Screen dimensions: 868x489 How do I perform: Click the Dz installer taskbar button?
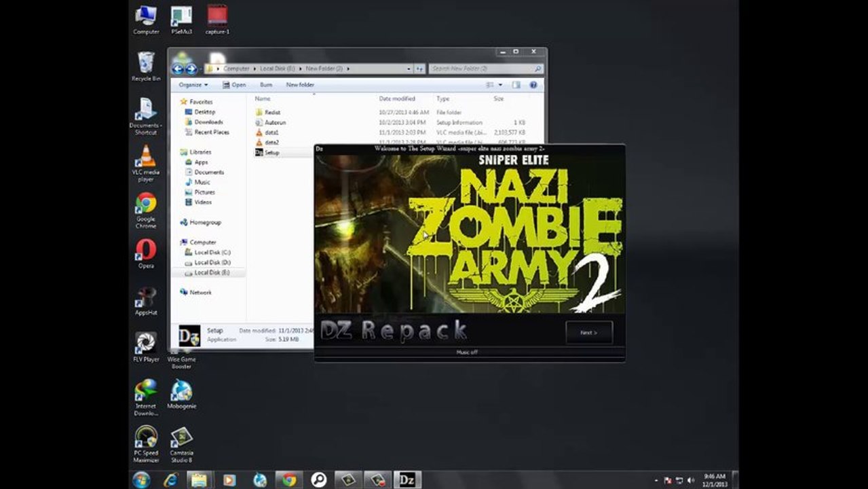[x=407, y=479]
